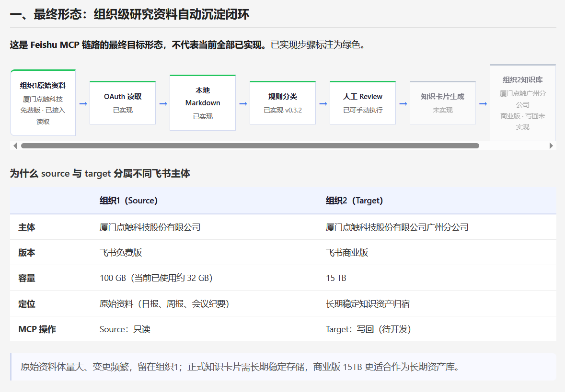Click the MCP 操作 row label
The width and height of the screenshot is (565, 392).
(37, 329)
